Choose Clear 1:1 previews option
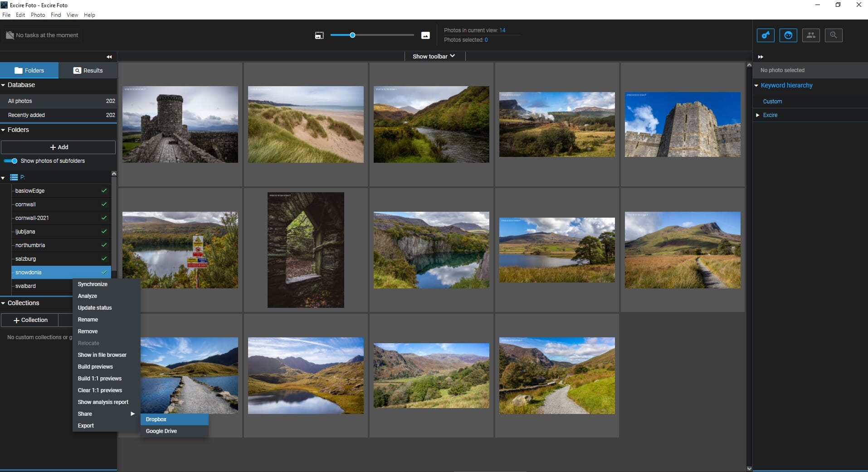This screenshot has height=472, width=868. click(107, 390)
